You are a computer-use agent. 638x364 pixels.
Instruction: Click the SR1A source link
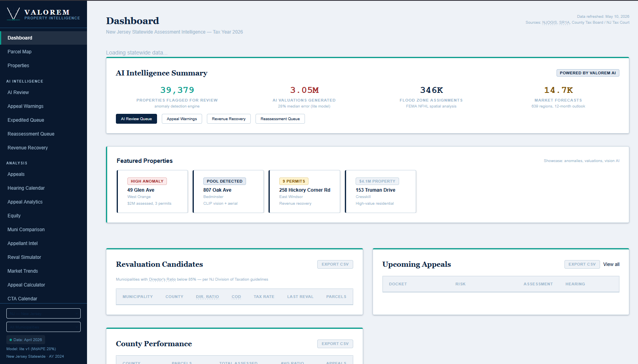(x=564, y=23)
